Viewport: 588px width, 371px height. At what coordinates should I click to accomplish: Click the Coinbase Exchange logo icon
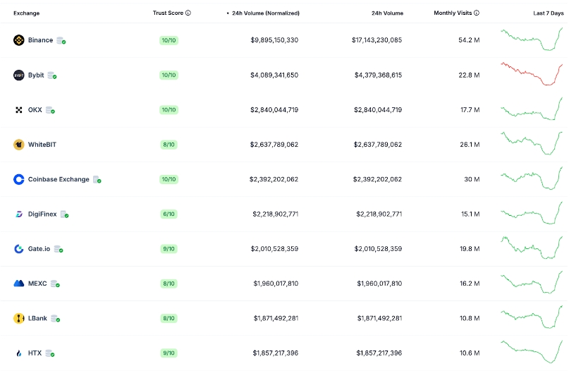[x=19, y=179]
